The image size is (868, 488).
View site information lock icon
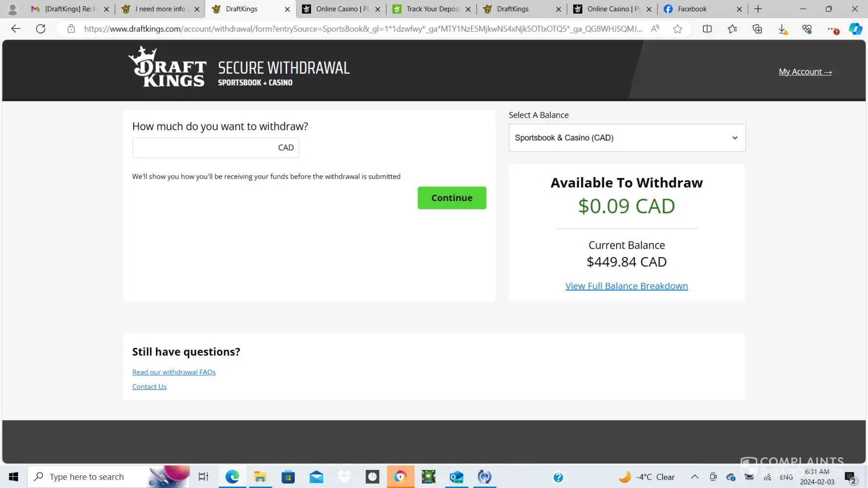(x=71, y=29)
